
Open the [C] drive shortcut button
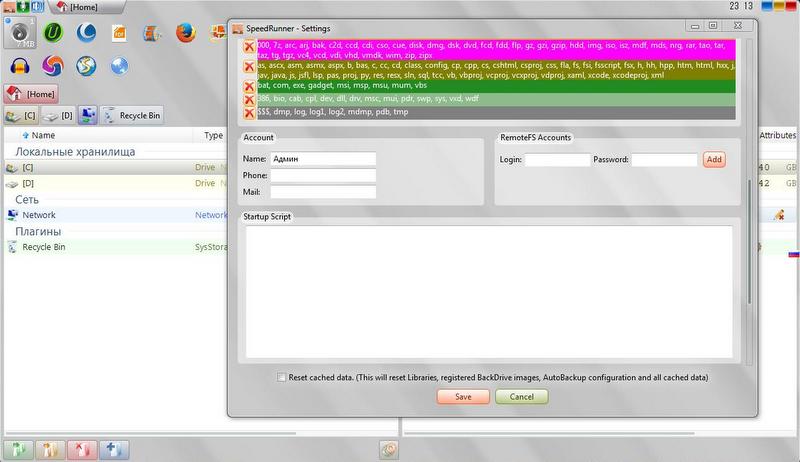(21, 116)
